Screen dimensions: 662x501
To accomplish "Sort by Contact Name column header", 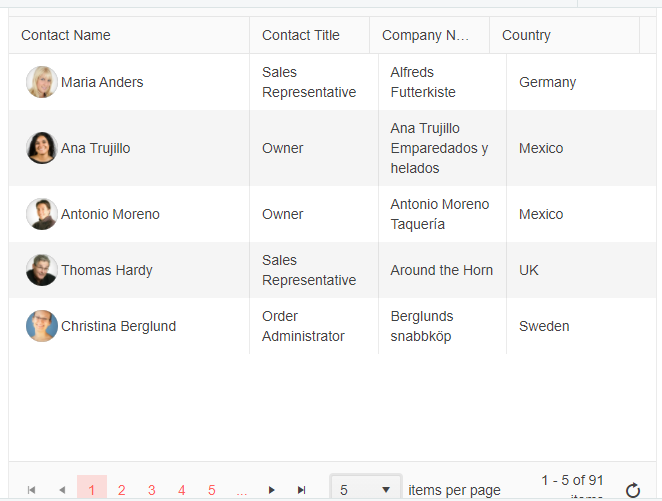I will [66, 35].
